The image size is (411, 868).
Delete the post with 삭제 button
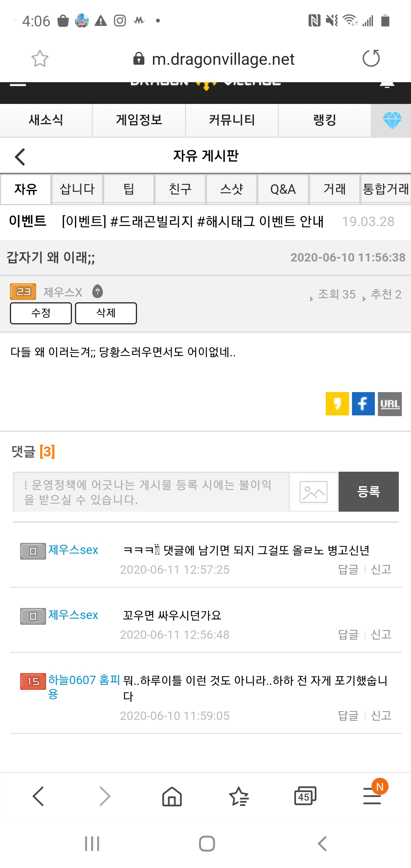pos(106,313)
